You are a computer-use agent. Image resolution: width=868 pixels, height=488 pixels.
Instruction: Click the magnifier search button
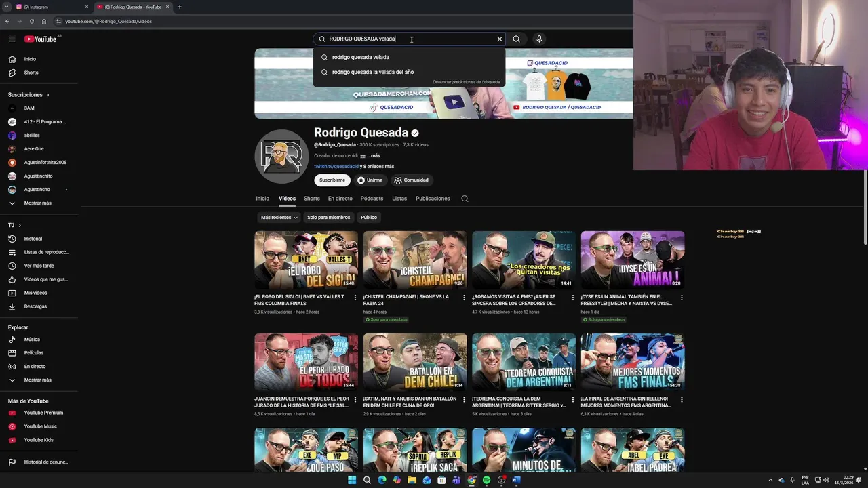[516, 39]
